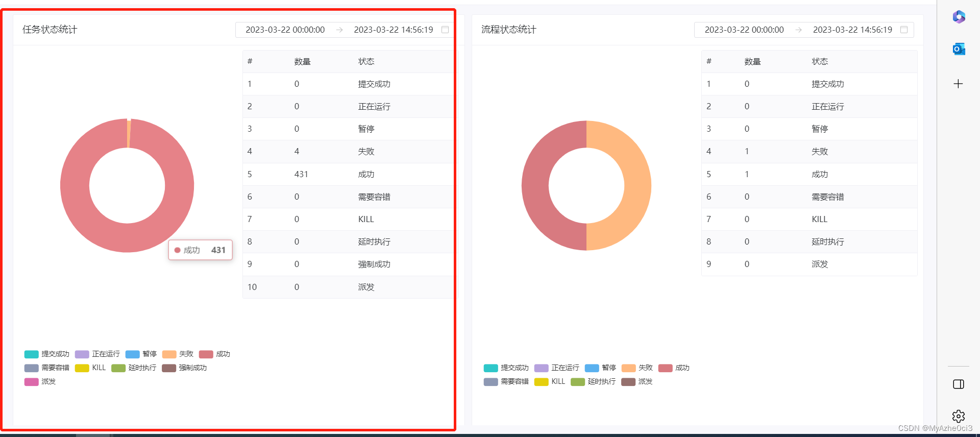The width and height of the screenshot is (980, 437).
Task: Toggle 成功 legend in process chart
Action: (x=674, y=368)
